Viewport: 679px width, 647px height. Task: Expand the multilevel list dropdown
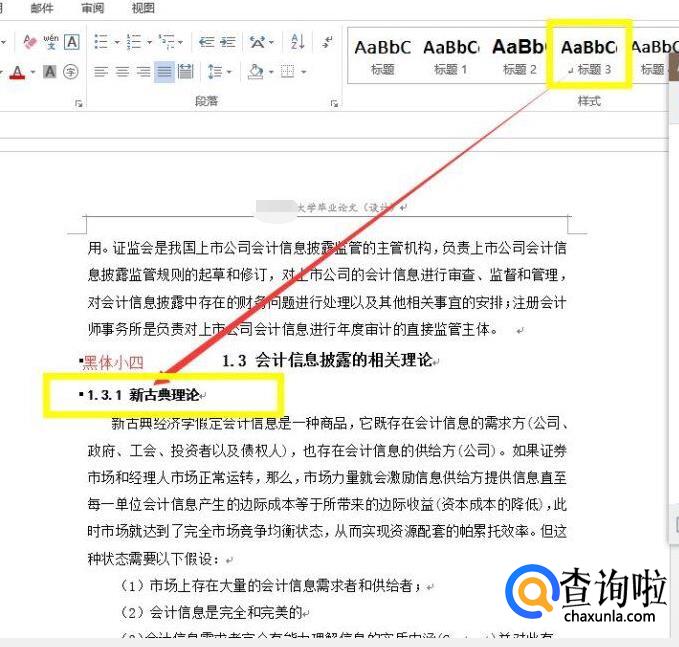pos(181,42)
